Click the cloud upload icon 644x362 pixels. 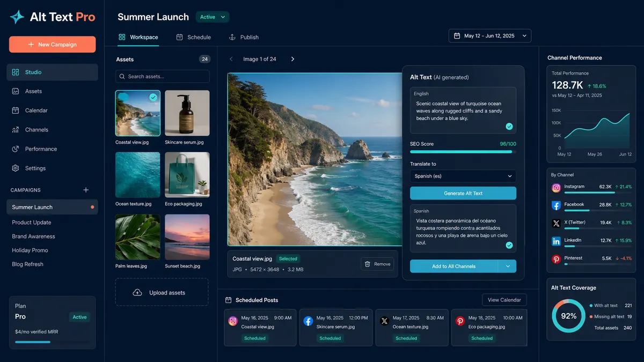(x=137, y=292)
